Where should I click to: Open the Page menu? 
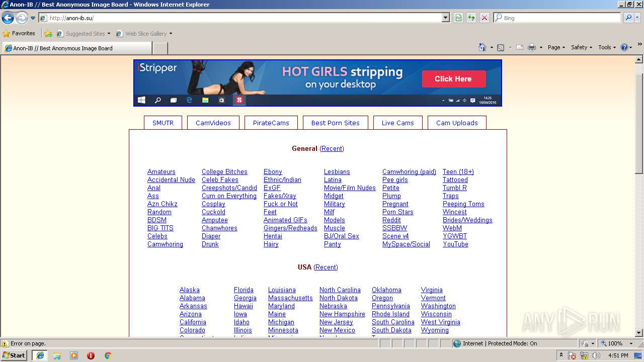click(556, 47)
